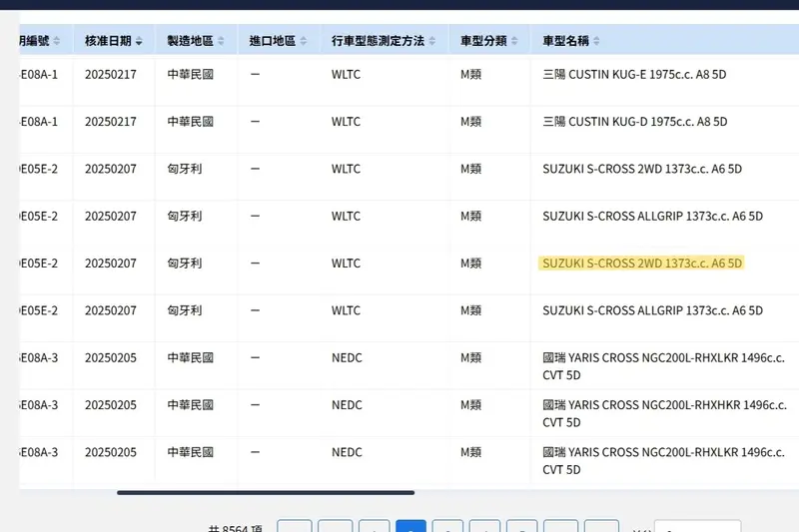799x532 pixels.
Task: Click the 核准日期 column header text
Action: (x=108, y=41)
